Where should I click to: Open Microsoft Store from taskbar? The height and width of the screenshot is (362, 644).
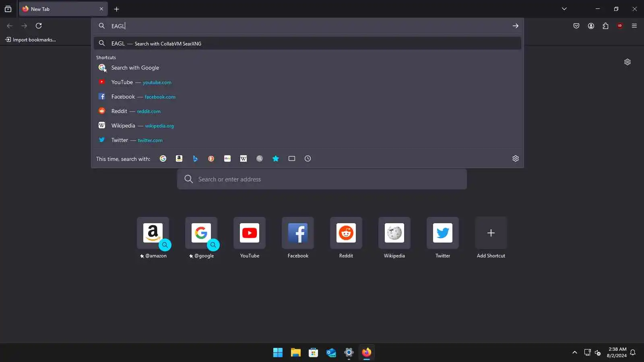coord(314,353)
